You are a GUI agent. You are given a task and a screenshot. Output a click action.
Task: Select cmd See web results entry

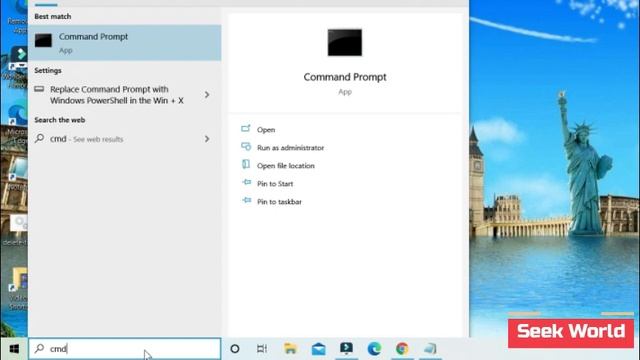pyautogui.click(x=125, y=139)
